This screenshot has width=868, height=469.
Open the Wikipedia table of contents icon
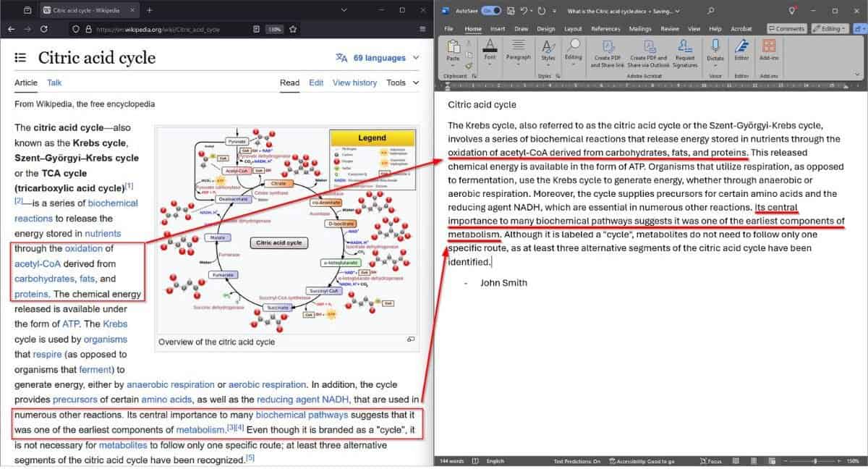[x=20, y=58]
